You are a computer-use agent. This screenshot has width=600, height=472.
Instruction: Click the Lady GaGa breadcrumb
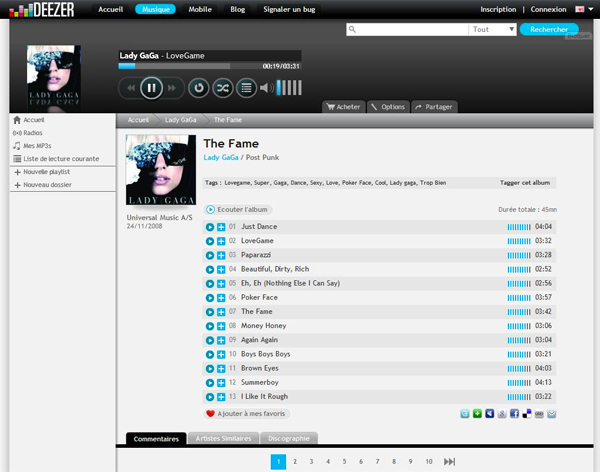coord(180,120)
